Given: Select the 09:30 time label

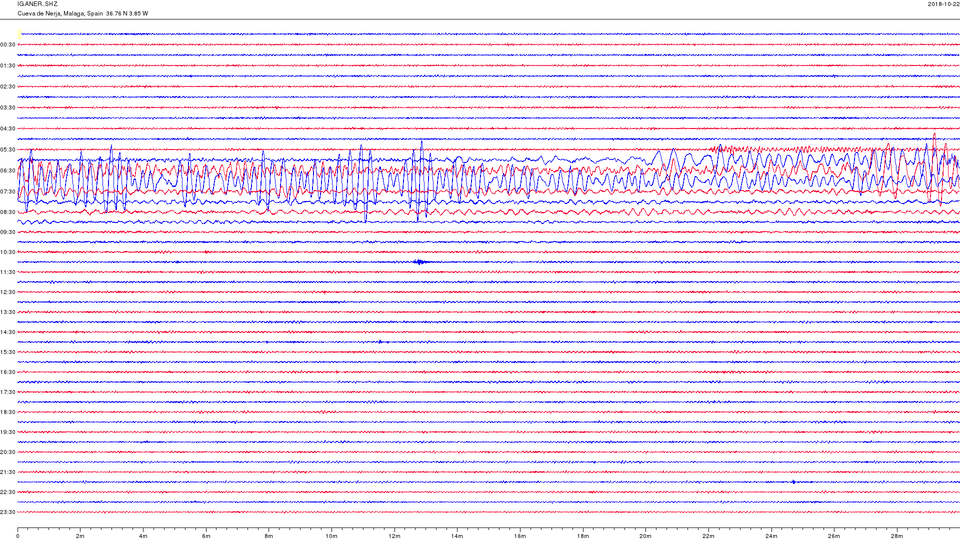Looking at the screenshot, I should (7, 233).
